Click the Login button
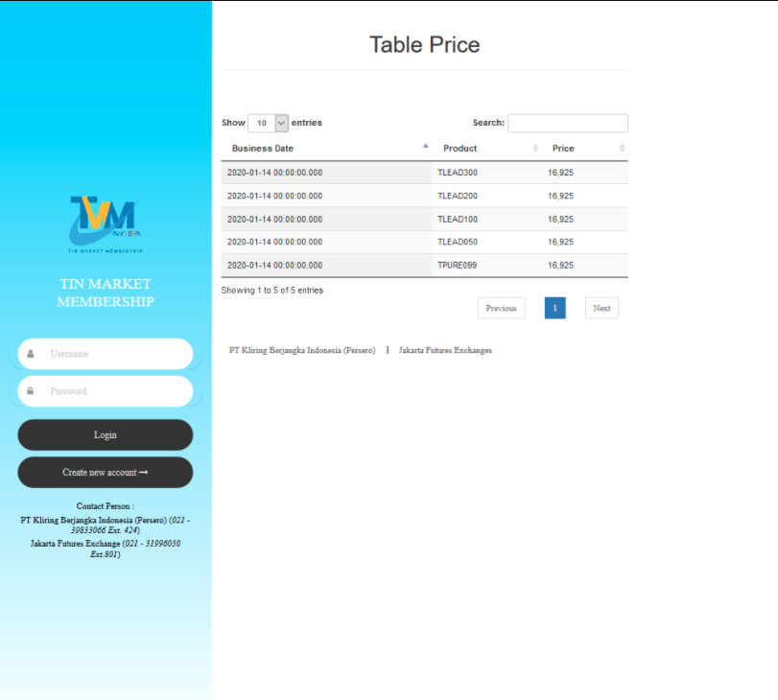The height and width of the screenshot is (700, 778). coord(106,434)
